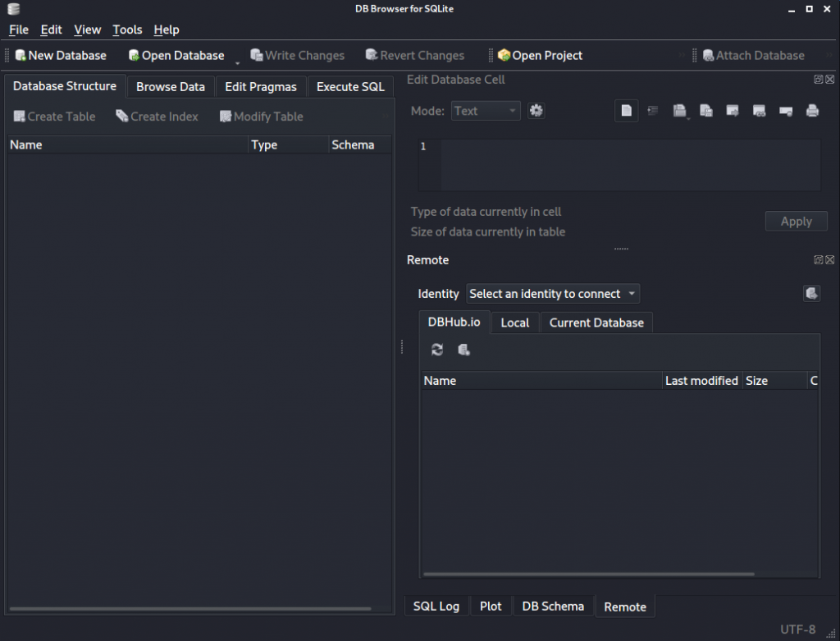Expand the main toolbar overflow chevron
This screenshot has height=641, width=840.
click(682, 55)
